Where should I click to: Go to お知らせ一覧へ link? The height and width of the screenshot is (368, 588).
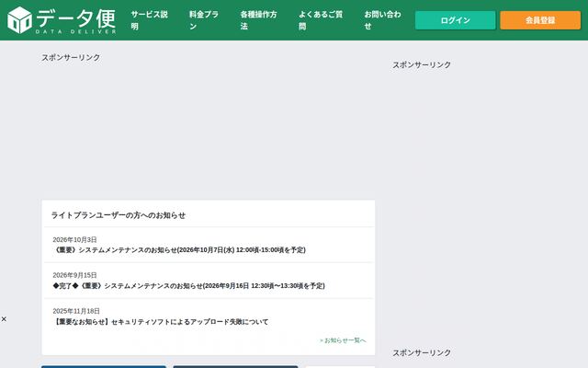coord(343,340)
